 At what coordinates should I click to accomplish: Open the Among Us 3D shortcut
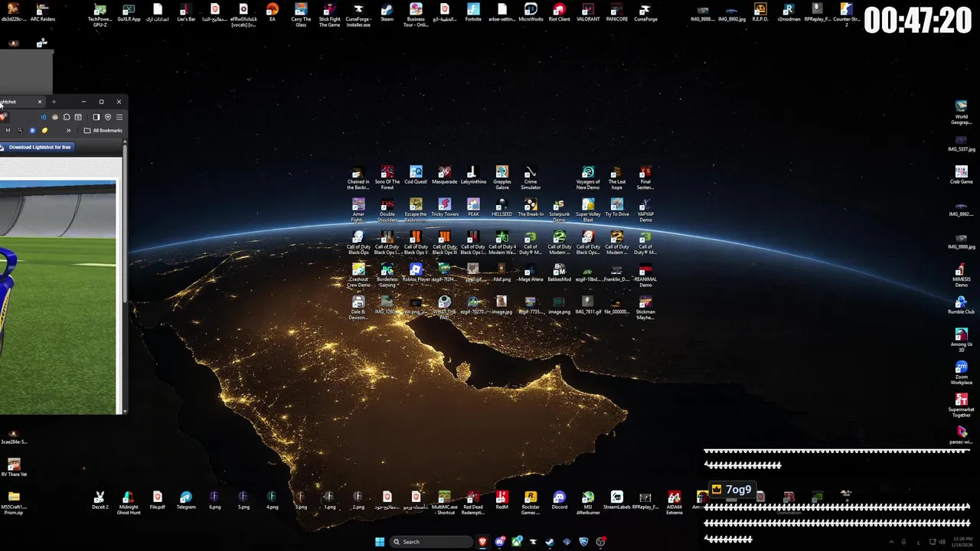pyautogui.click(x=961, y=340)
